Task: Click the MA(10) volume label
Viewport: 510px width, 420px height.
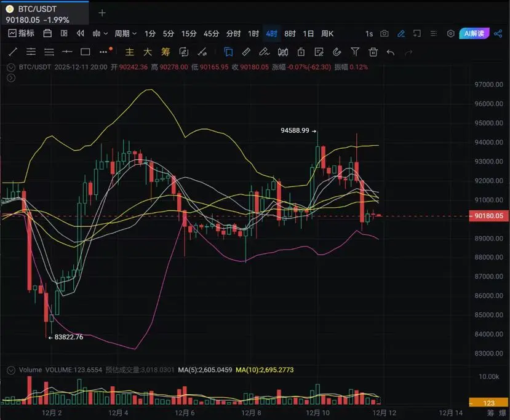Action: [265, 370]
